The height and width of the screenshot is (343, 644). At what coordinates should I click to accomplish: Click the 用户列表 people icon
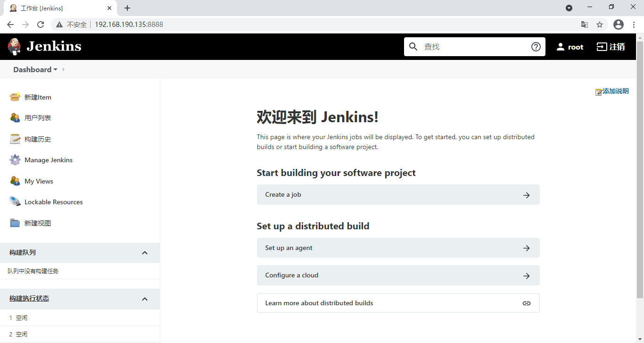click(15, 118)
